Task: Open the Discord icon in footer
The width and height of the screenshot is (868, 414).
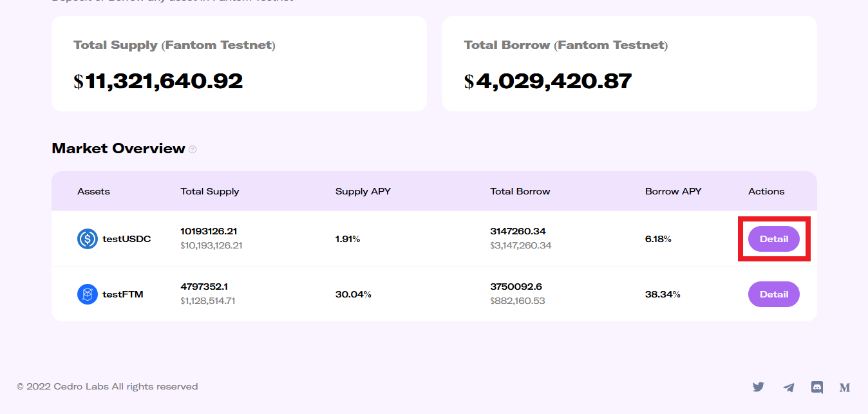Action: point(817,387)
